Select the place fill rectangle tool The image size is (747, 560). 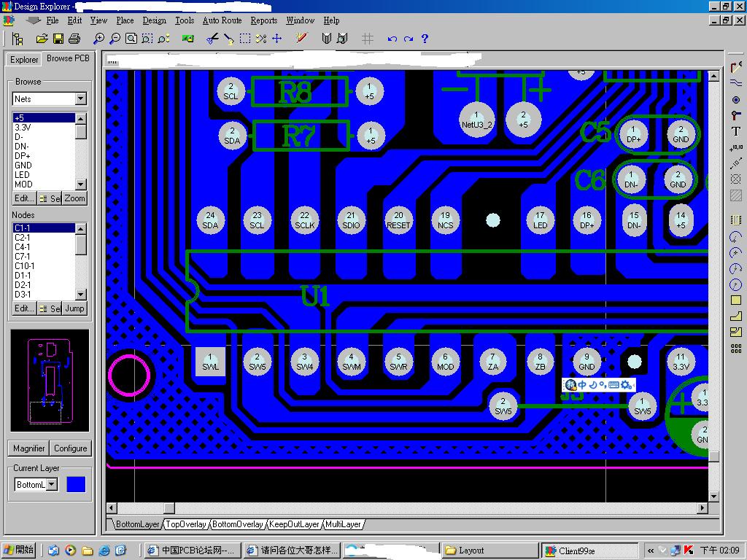click(736, 300)
